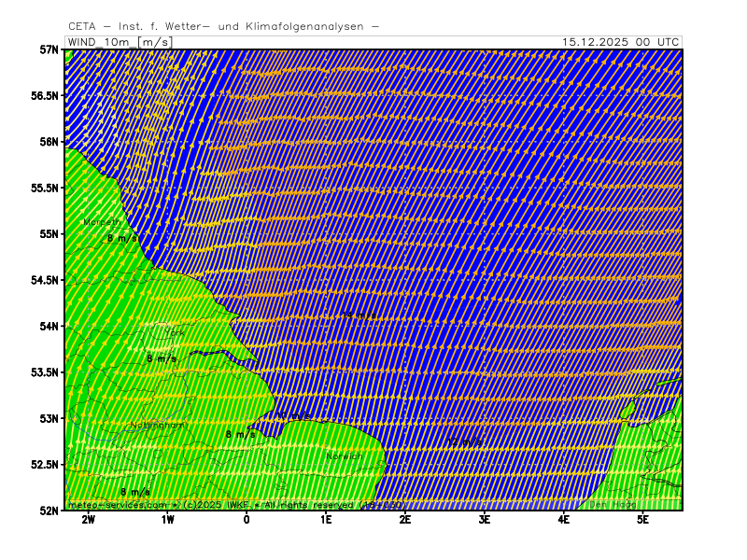Click the CETA institute header text

tap(224, 26)
